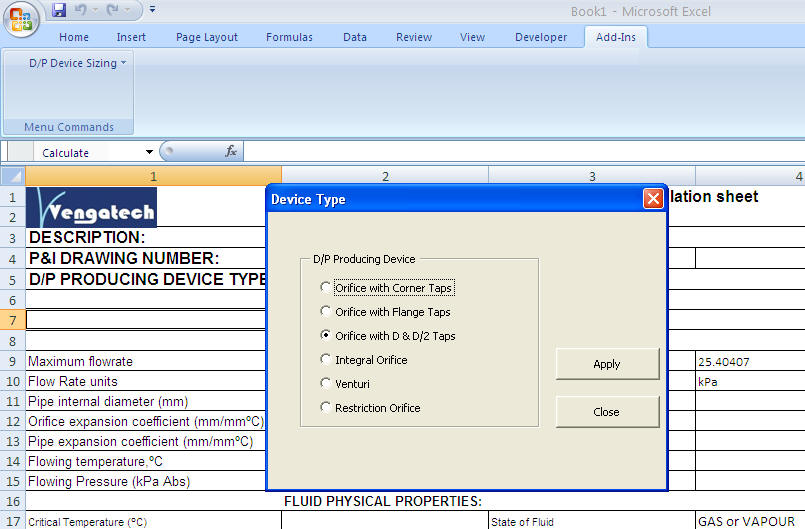The height and width of the screenshot is (529, 805).
Task: Pick the Integral Orifice option
Action: point(326,360)
